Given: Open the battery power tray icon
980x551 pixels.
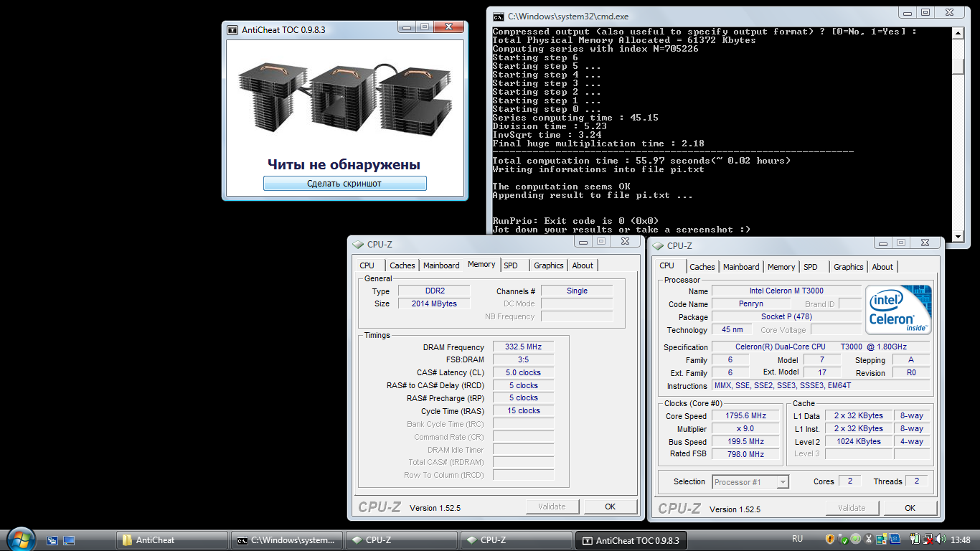Looking at the screenshot, I should [915, 539].
